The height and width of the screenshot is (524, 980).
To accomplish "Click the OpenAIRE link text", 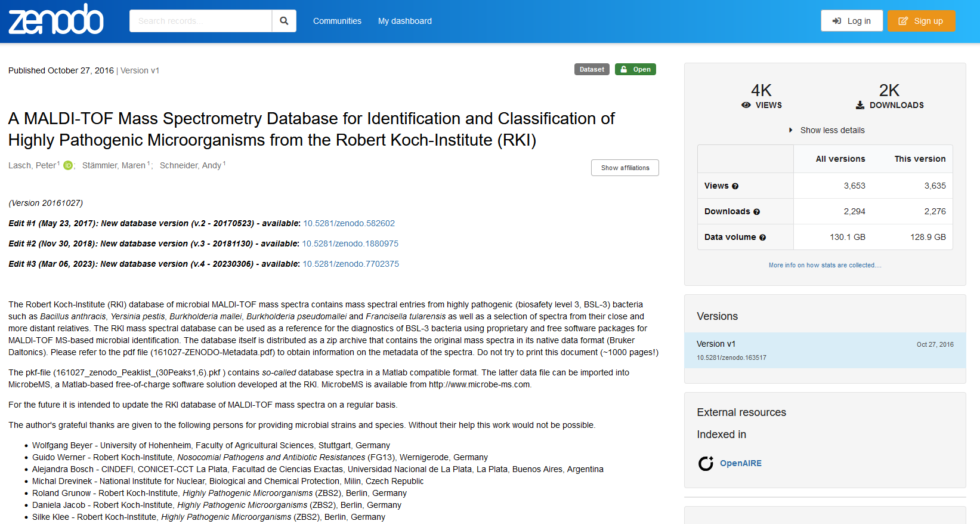I will point(740,463).
